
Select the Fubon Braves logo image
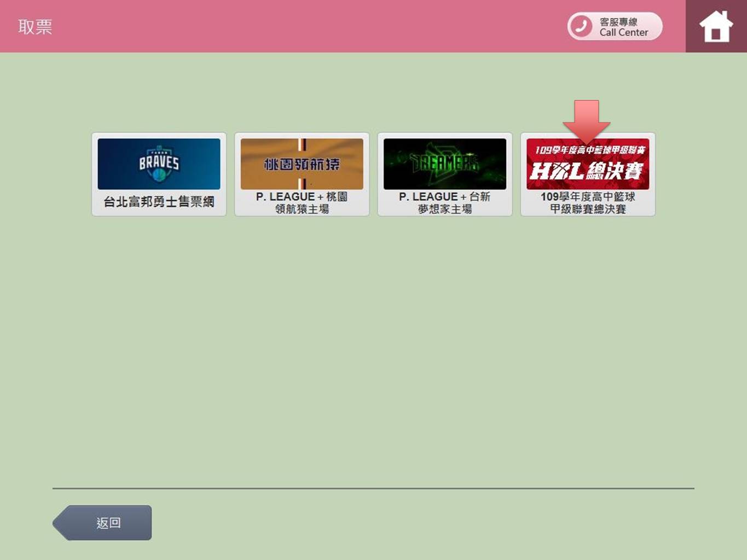pos(159,164)
